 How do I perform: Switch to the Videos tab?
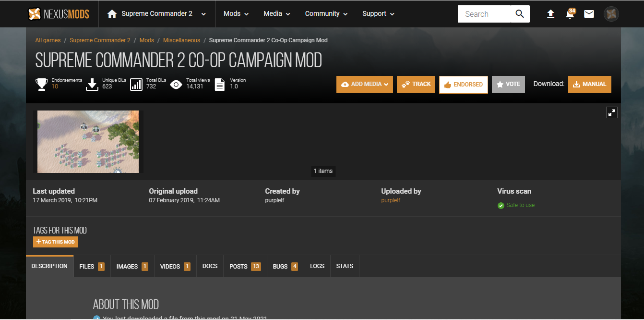pyautogui.click(x=175, y=266)
